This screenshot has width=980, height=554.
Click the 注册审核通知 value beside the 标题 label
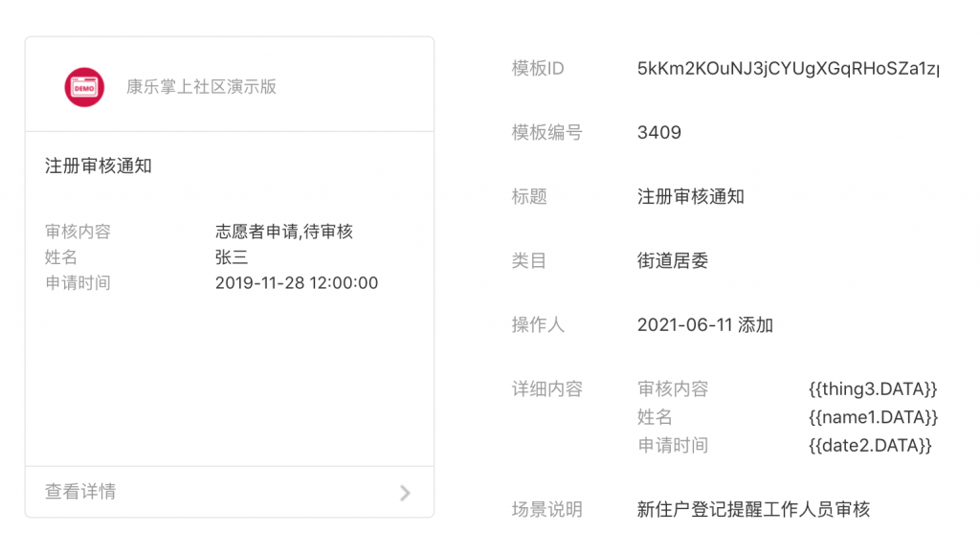[691, 197]
